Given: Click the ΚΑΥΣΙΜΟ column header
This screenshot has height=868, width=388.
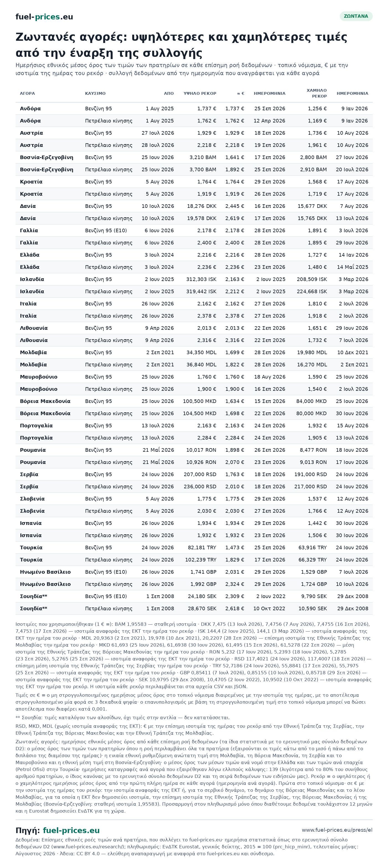Looking at the screenshot, I should [95, 93].
